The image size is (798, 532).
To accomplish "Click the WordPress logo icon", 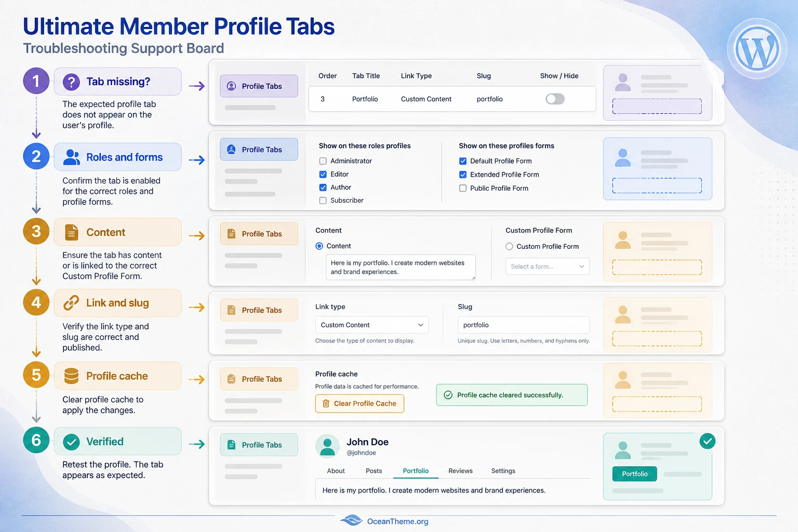I will coord(757,49).
